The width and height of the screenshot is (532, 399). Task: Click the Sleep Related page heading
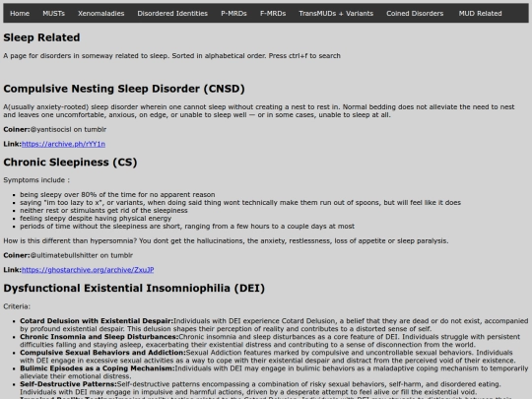coord(41,37)
